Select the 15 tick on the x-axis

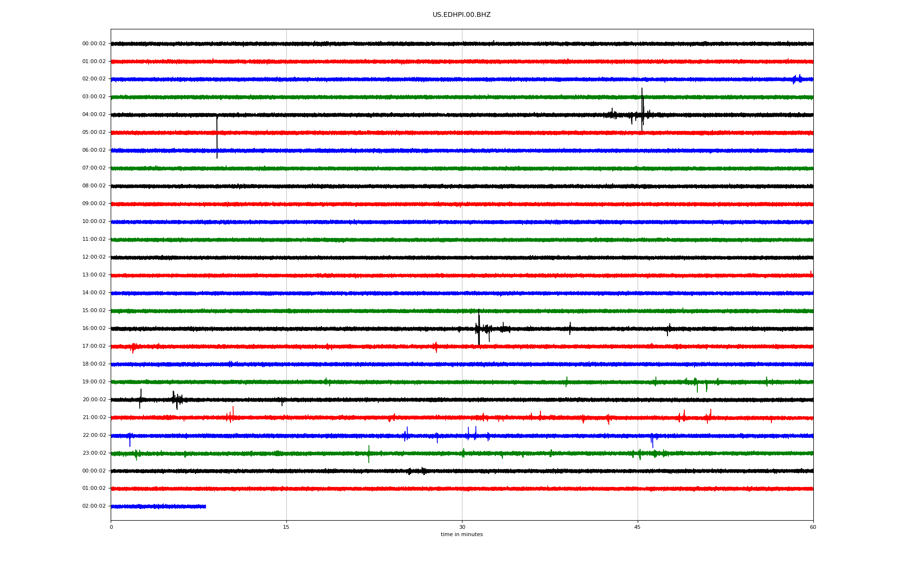pyautogui.click(x=286, y=527)
